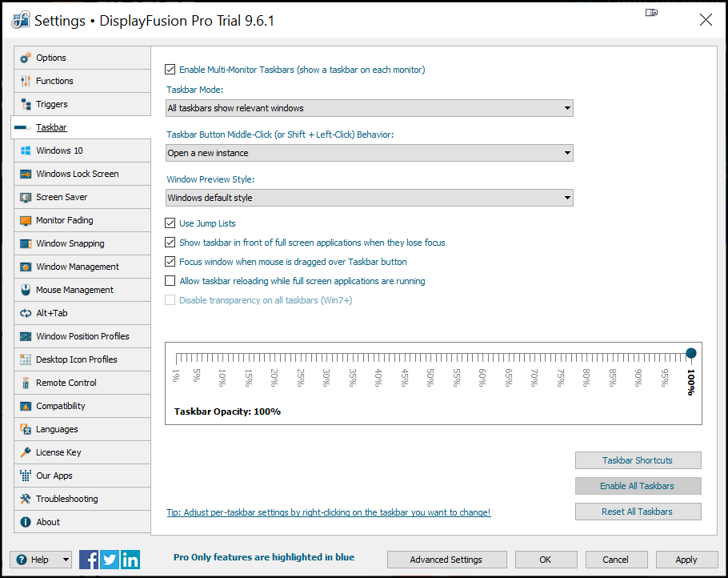Viewport: 728px width, 578px height.
Task: Open the Window Snapping tab label
Action: point(70,243)
